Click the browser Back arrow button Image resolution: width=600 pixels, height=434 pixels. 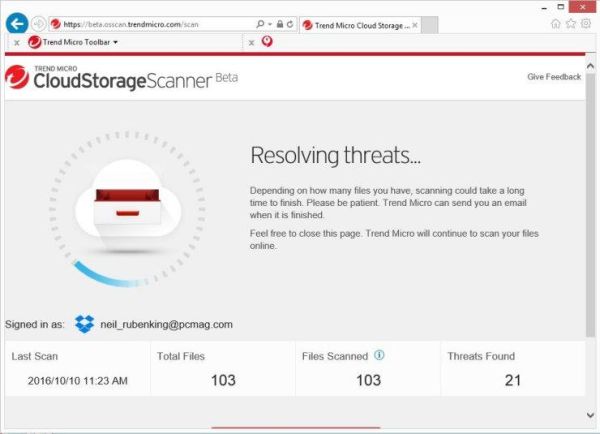17,24
